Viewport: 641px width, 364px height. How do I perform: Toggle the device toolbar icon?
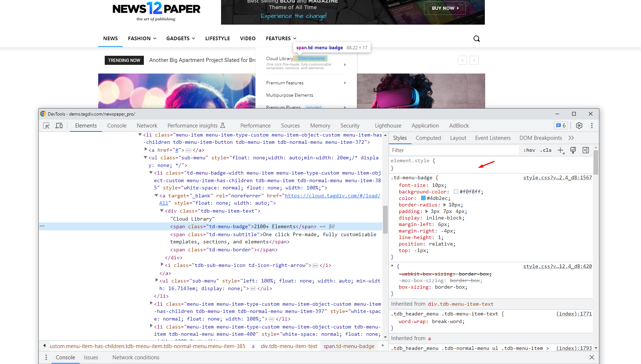coord(59,126)
